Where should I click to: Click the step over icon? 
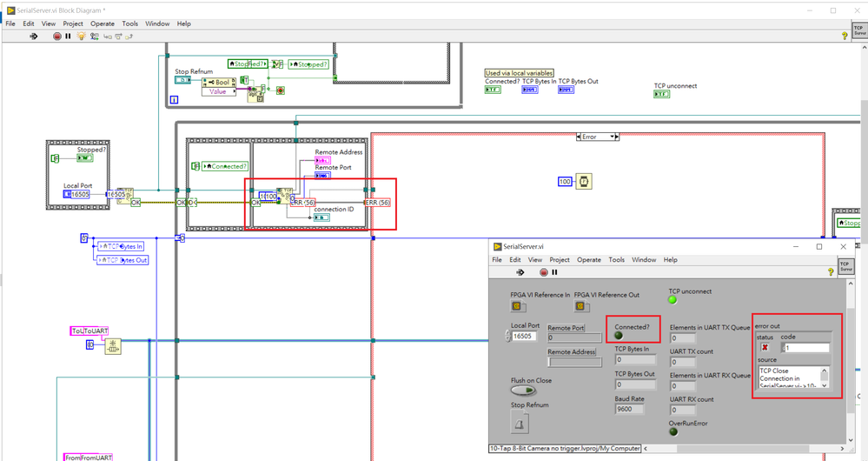click(118, 36)
